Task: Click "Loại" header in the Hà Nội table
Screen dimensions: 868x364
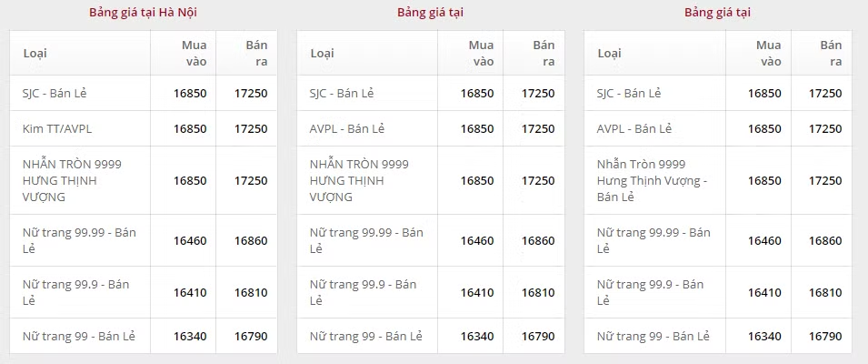Action: coord(35,53)
